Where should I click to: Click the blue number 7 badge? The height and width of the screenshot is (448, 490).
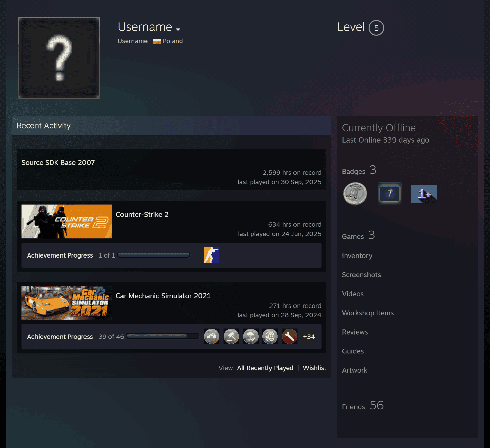(x=389, y=194)
